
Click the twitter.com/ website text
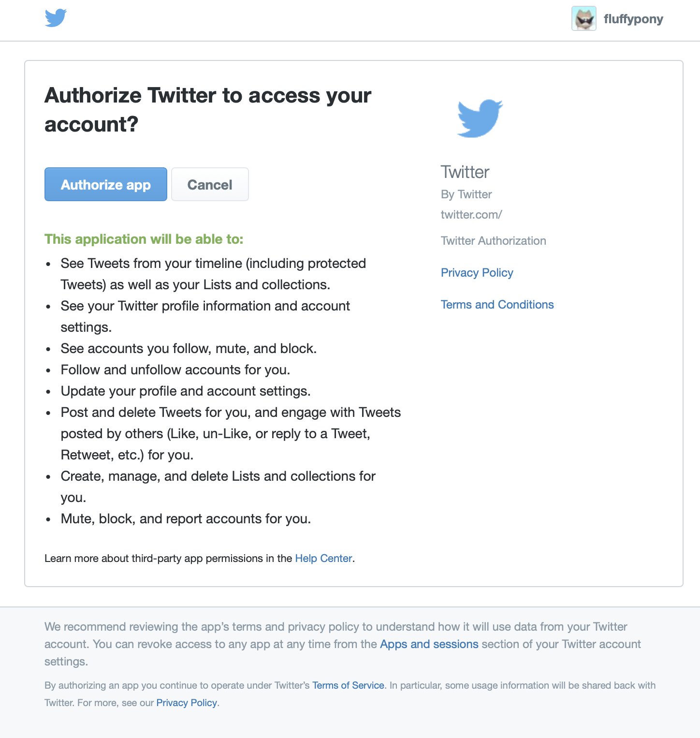(471, 214)
